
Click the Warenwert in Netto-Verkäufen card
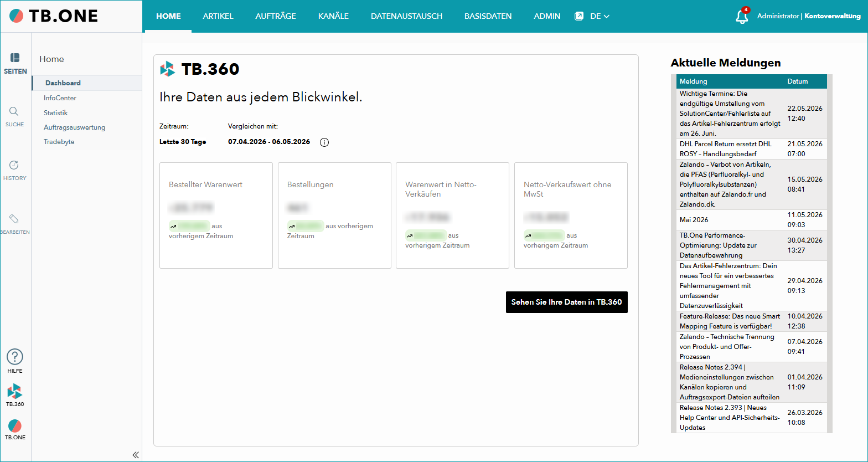[x=452, y=215]
